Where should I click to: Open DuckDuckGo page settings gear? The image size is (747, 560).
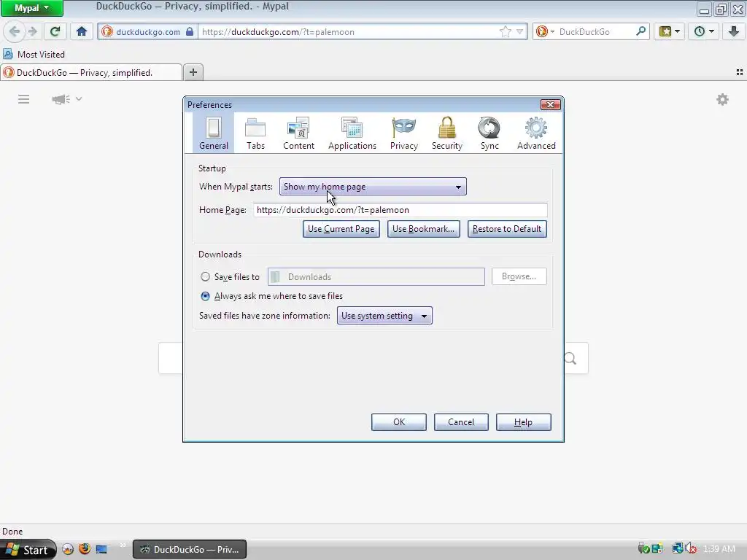722,99
